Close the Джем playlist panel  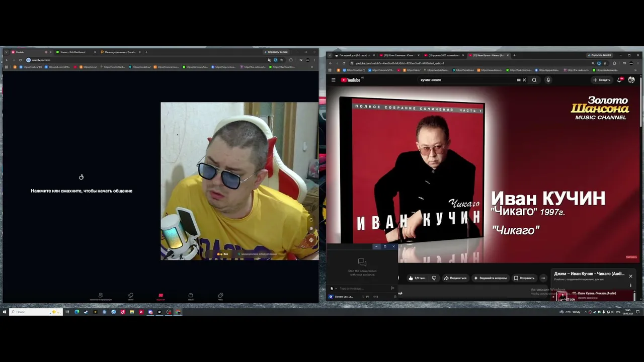pyautogui.click(x=630, y=276)
